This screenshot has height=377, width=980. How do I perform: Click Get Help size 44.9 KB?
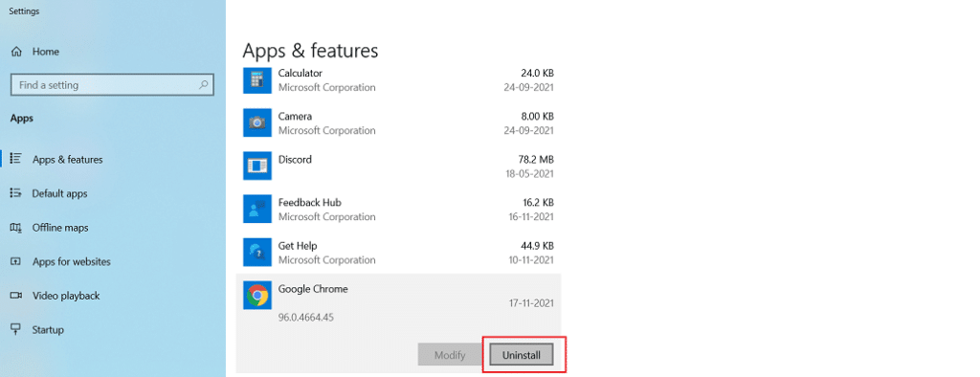[537, 245]
